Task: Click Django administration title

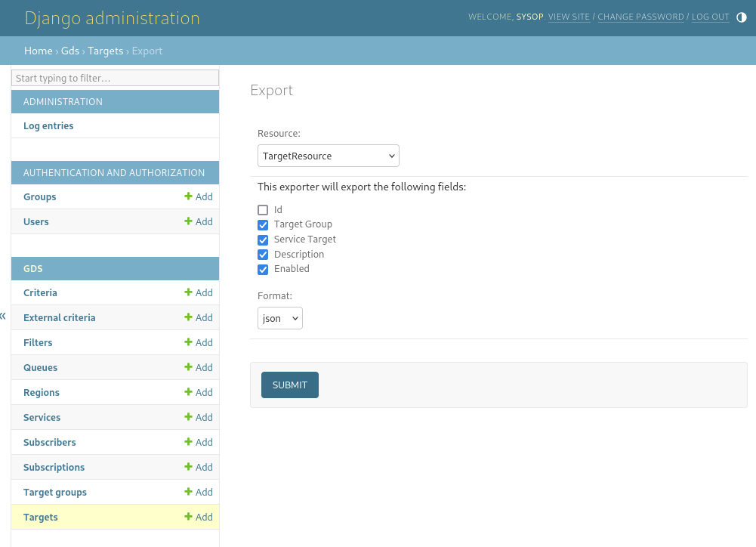Action: 112,18
